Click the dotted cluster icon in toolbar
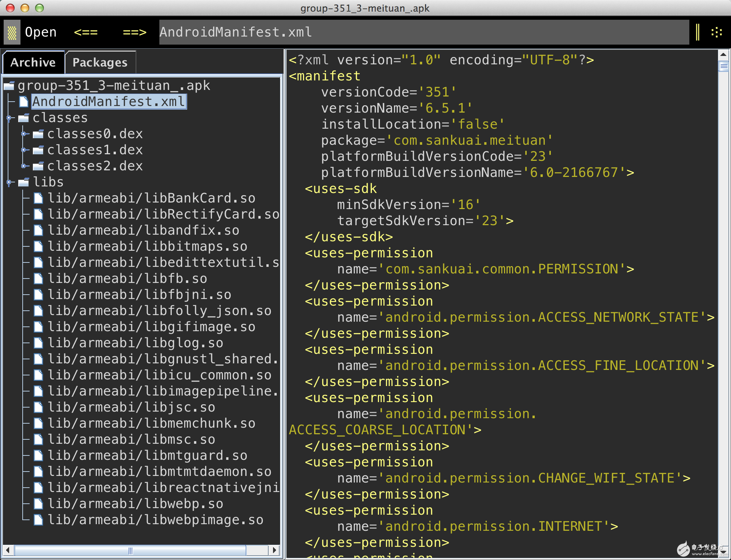Viewport: 731px width, 560px height. (716, 32)
